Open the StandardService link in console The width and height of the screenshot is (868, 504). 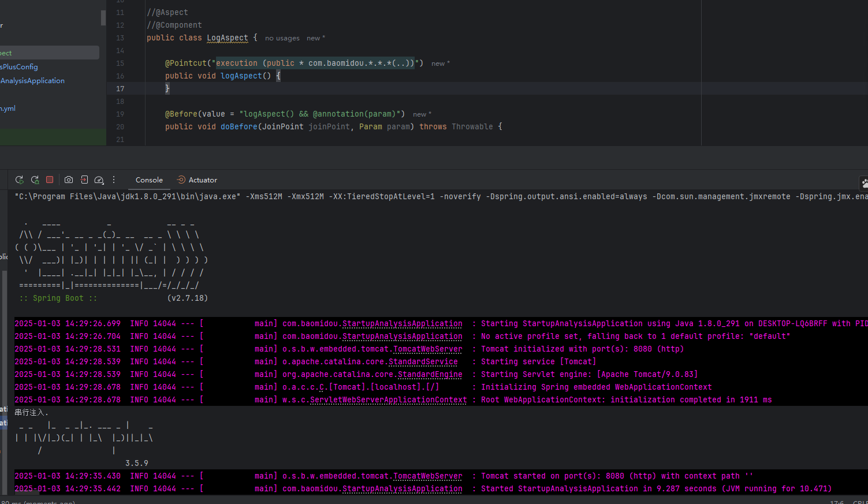tap(423, 362)
